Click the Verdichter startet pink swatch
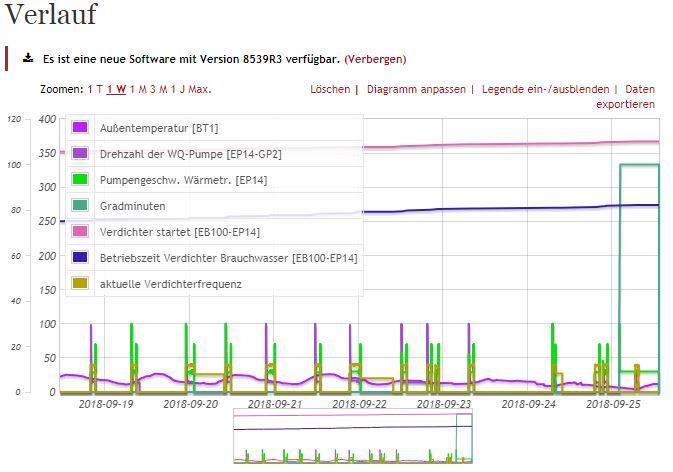Viewport: 673px width, 472px height. (x=80, y=231)
